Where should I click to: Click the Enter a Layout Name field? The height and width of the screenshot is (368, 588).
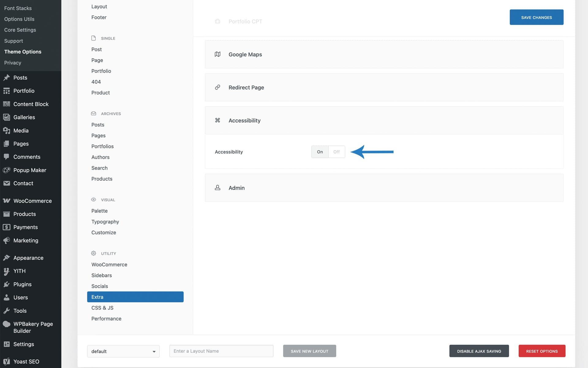[x=221, y=351]
